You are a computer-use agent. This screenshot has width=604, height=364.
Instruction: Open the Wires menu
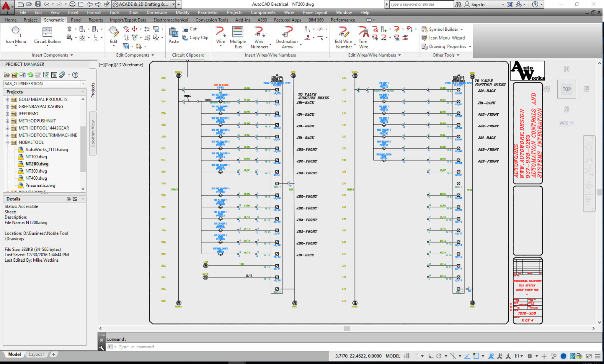289,12
